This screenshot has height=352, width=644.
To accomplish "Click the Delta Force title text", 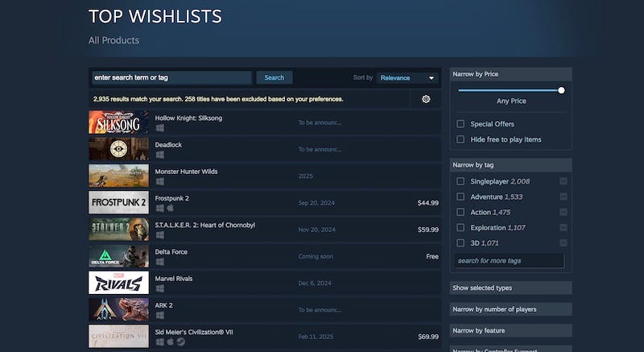I will coord(171,252).
